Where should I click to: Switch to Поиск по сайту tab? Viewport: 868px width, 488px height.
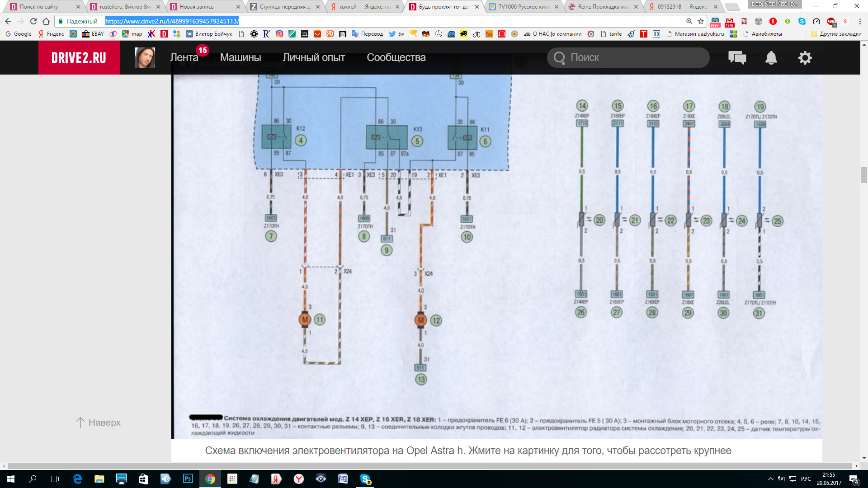click(45, 7)
